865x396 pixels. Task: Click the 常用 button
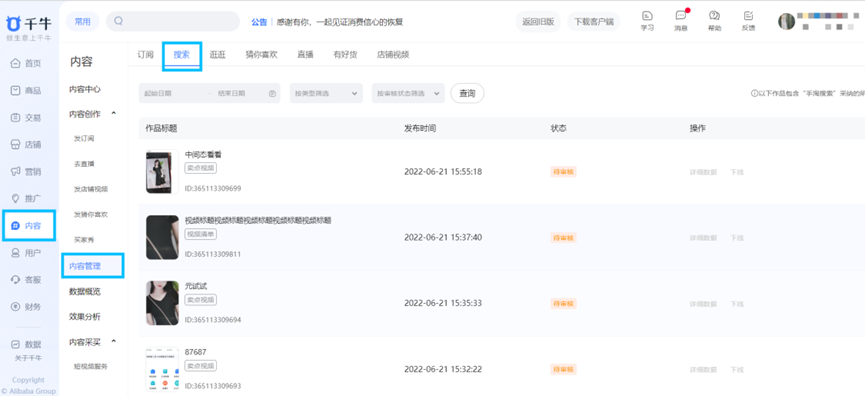82,22
